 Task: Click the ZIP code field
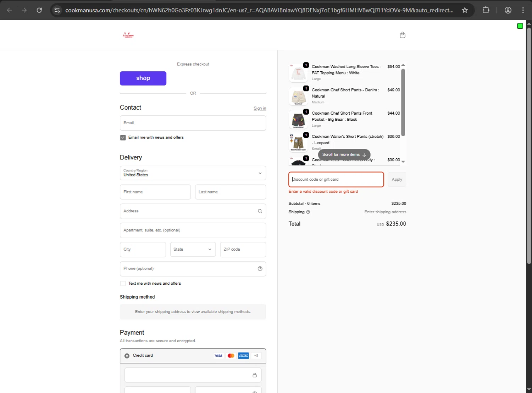coord(243,250)
